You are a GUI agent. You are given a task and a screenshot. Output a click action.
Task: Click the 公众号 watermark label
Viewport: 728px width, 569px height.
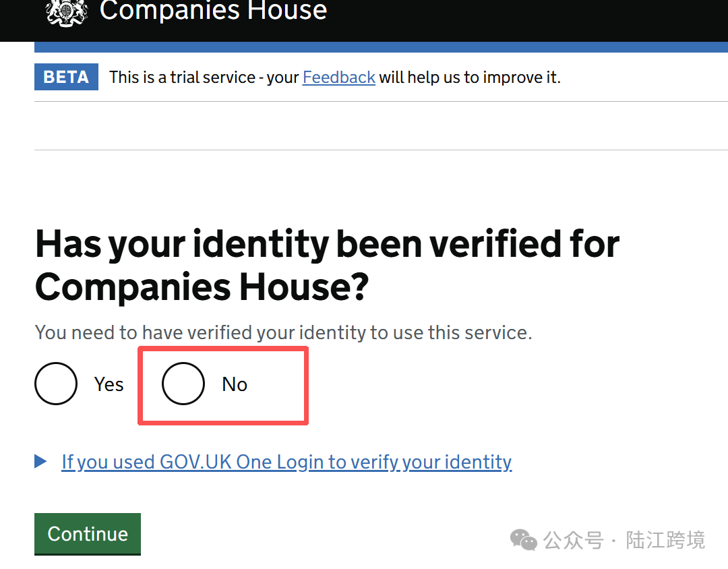[x=573, y=540]
